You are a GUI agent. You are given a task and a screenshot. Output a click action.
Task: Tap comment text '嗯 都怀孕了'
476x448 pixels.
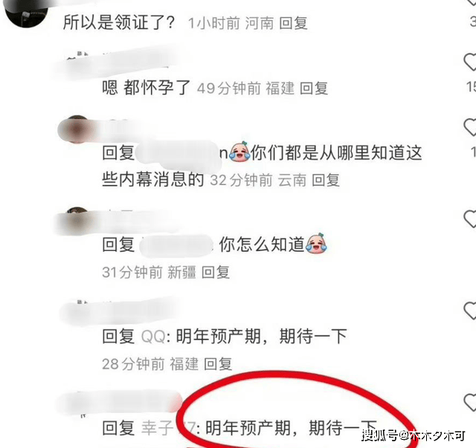click(x=146, y=88)
